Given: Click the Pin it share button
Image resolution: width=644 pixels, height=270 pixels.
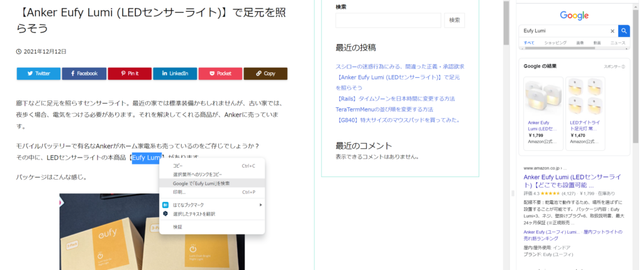Looking at the screenshot, I should click(130, 73).
